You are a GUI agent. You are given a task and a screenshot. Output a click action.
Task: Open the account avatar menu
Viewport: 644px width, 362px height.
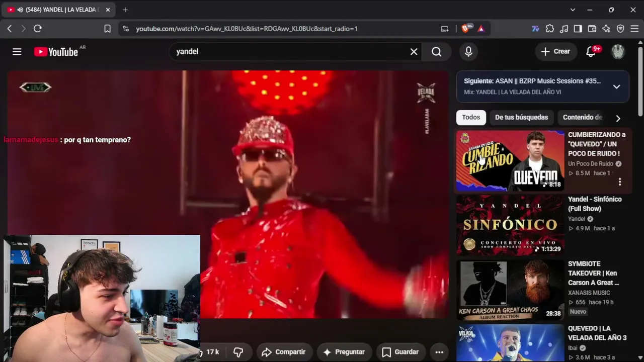point(618,52)
